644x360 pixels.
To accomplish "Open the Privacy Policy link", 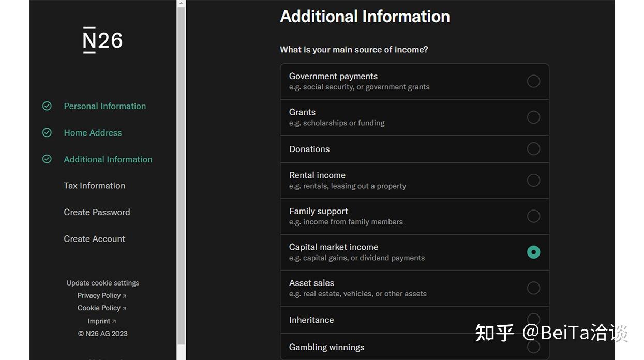I will pyautogui.click(x=99, y=295).
